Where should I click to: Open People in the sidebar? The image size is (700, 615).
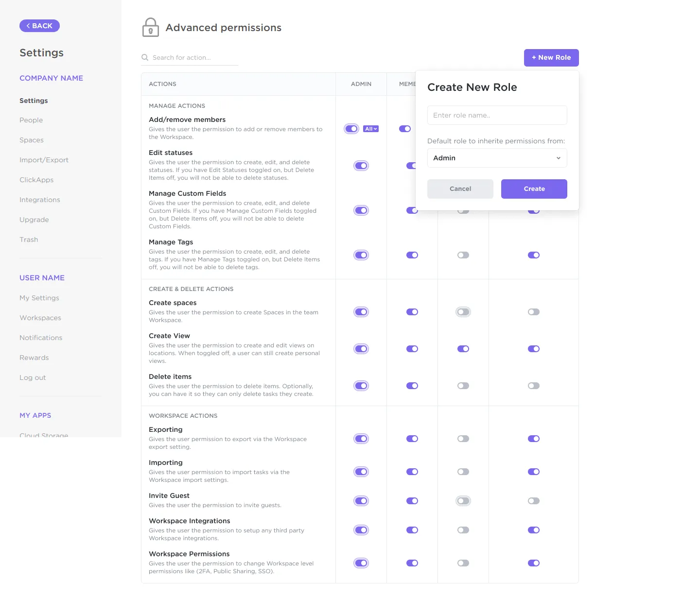coord(31,120)
